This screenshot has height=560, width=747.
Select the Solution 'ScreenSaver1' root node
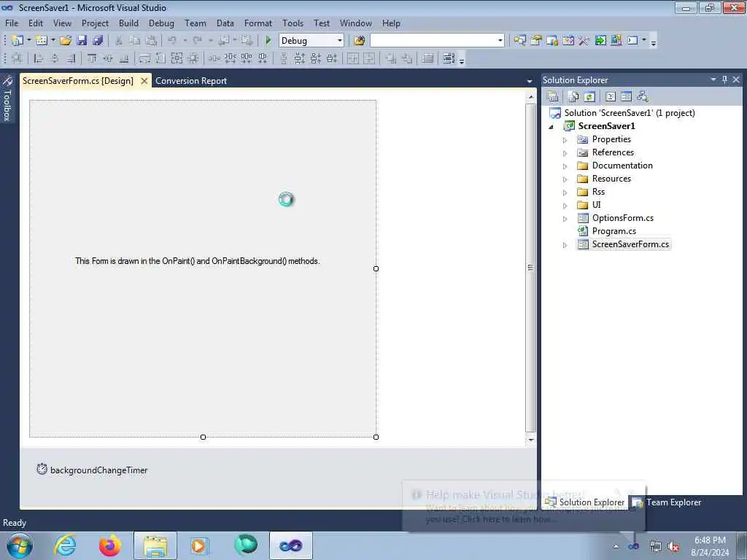click(630, 113)
